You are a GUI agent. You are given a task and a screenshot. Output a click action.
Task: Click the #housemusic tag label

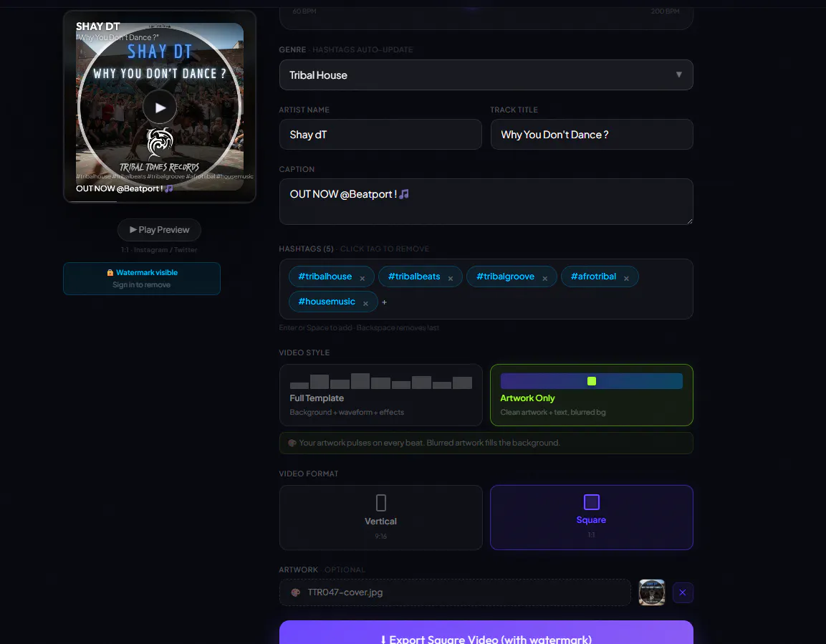(327, 302)
